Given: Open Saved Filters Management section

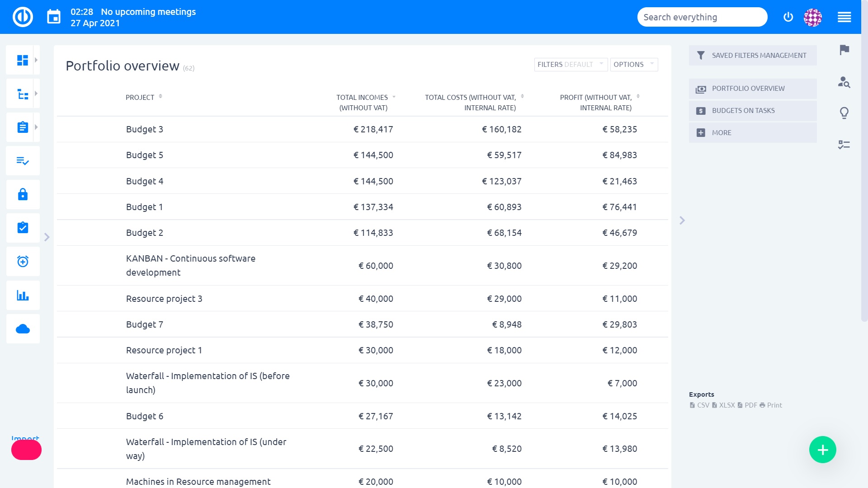Looking at the screenshot, I should tap(753, 56).
